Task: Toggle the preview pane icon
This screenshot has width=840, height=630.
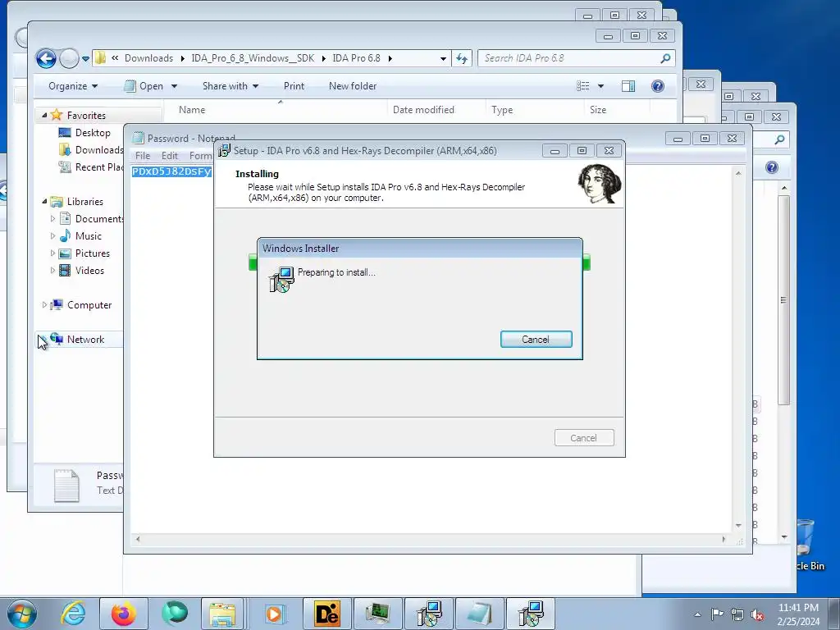Action: [628, 85]
